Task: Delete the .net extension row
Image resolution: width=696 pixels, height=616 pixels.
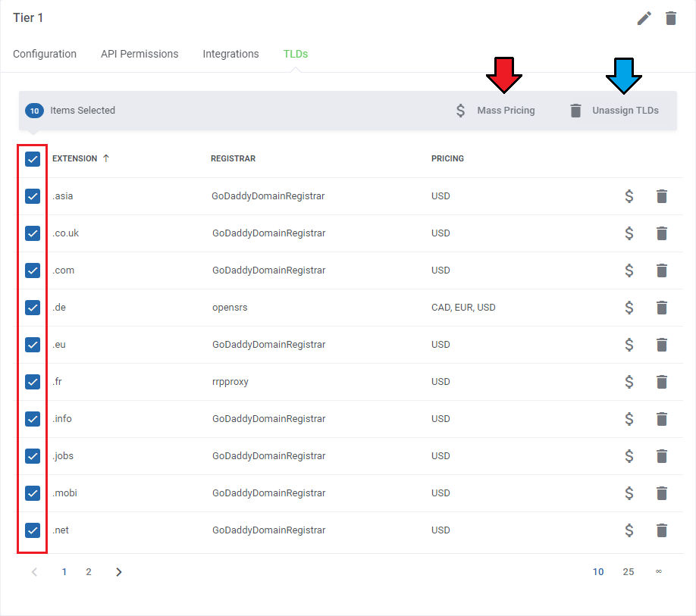Action: 661,530
